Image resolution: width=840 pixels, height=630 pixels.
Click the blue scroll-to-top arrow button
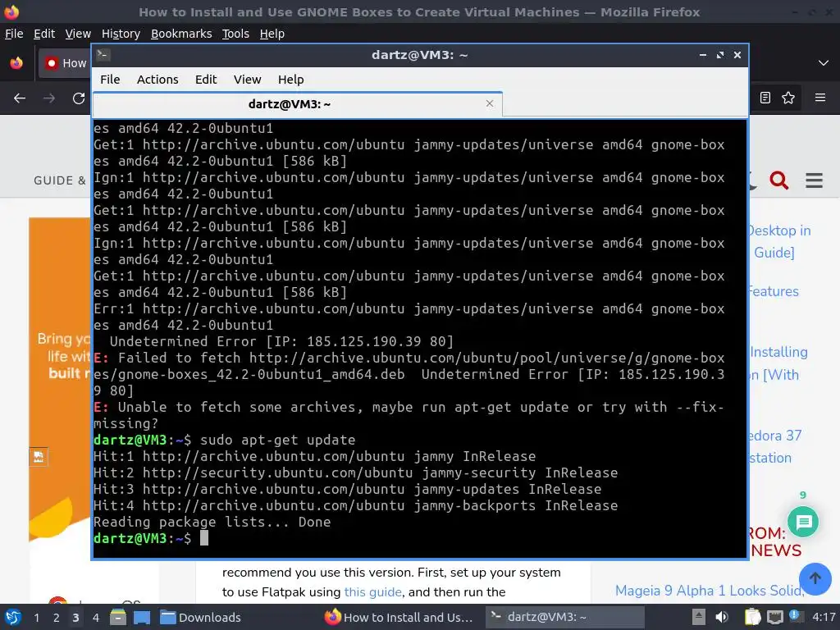click(x=815, y=578)
